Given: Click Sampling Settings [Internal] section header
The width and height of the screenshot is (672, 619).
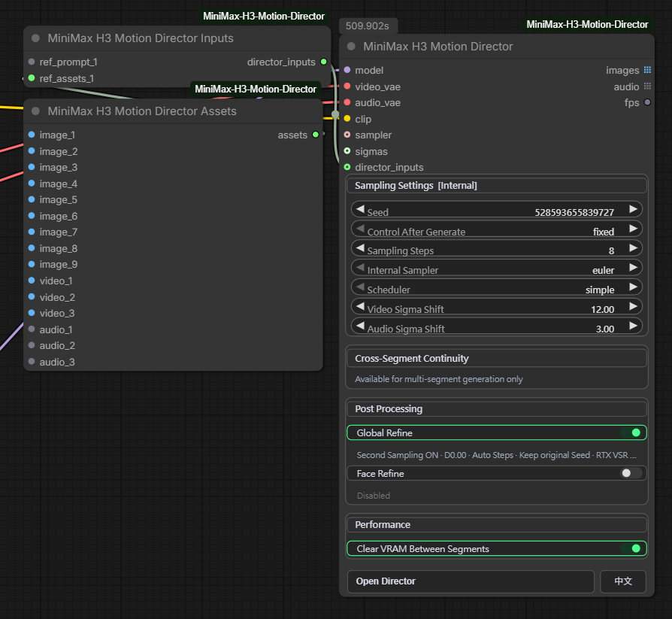Looking at the screenshot, I should click(497, 185).
